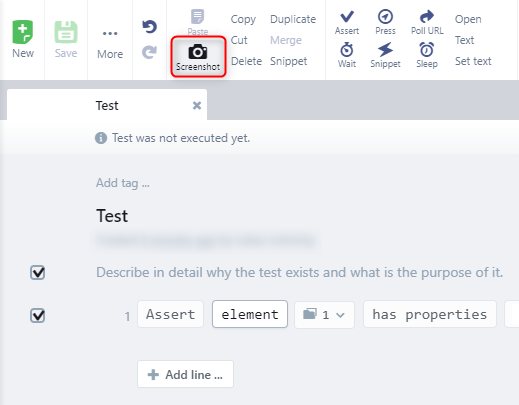Open the More options ellipsis
This screenshot has width=519, height=405.
click(110, 33)
